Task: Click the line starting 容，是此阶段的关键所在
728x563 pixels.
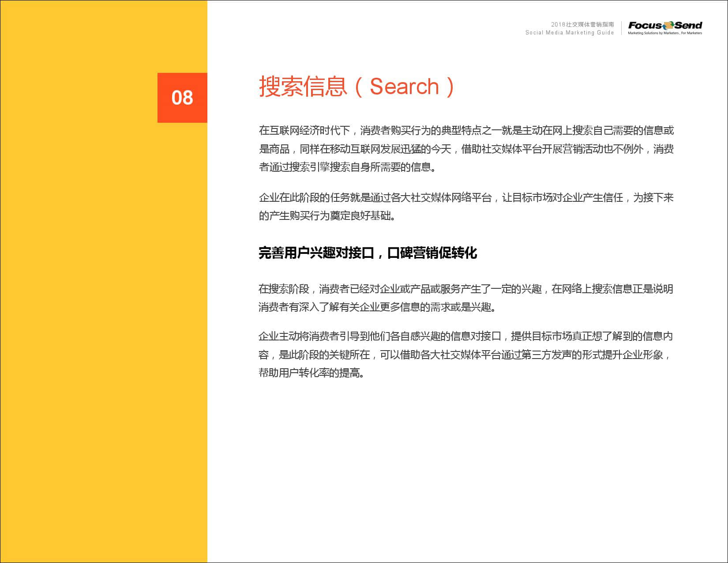Action: coord(465,355)
